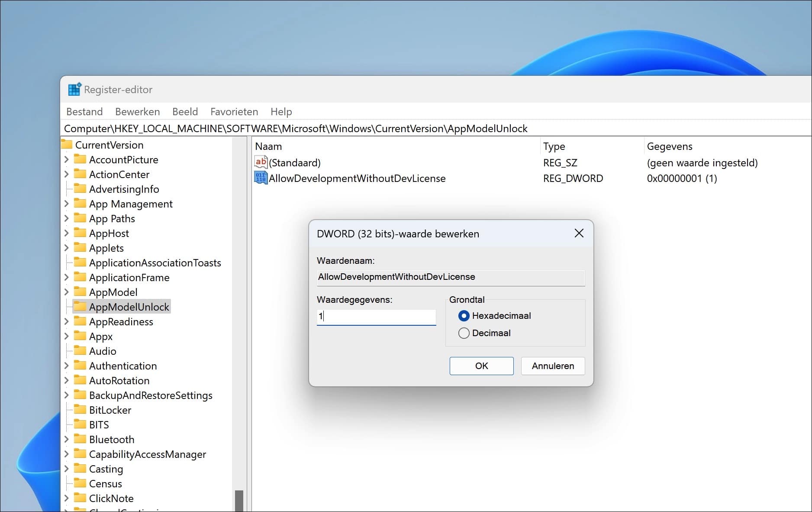Screen dimensions: 812x512
Task: Select the AppModelUnlock folder icon
Action: point(81,306)
